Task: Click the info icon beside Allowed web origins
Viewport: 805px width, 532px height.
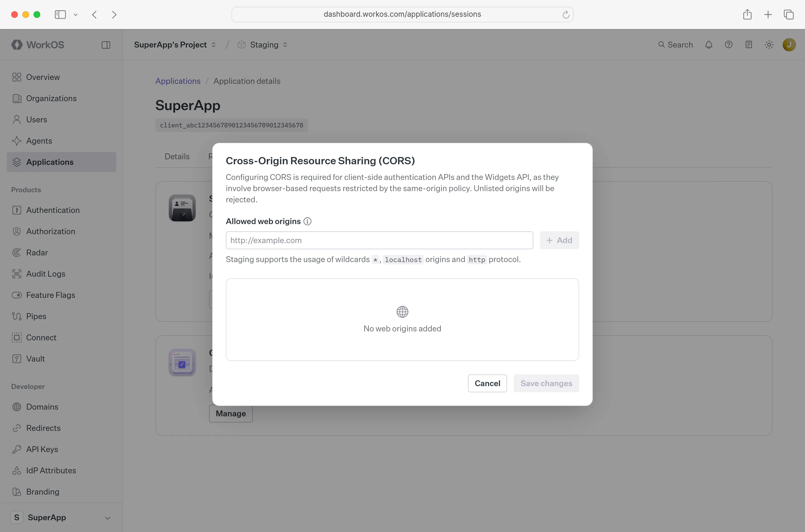Action: click(x=307, y=221)
